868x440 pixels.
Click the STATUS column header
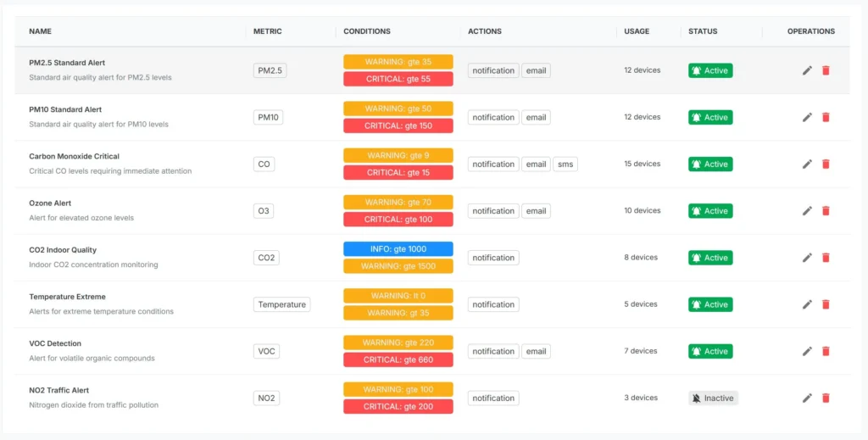coord(703,31)
